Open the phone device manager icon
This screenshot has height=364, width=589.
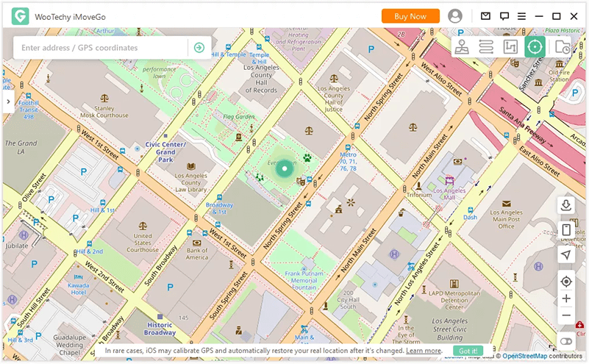pos(565,230)
